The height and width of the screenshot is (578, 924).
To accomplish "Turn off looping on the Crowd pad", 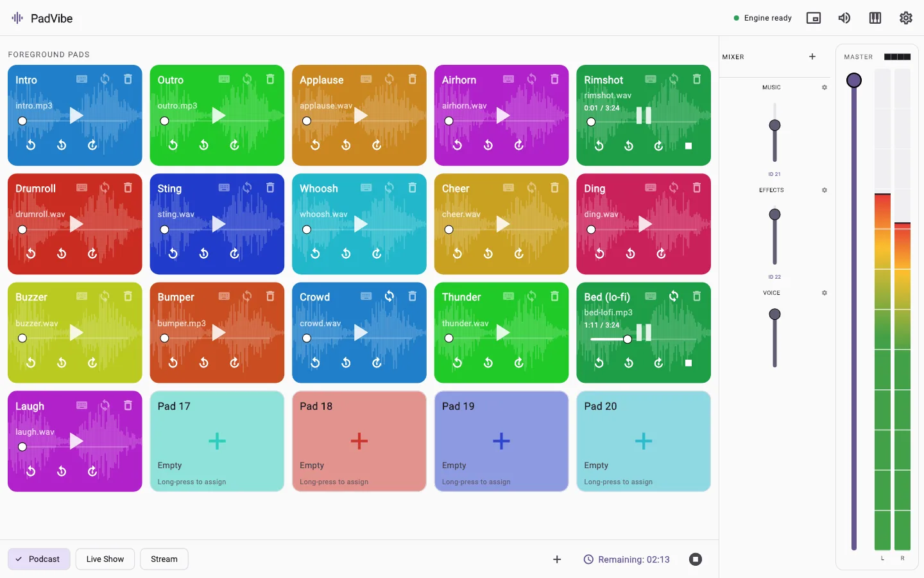I will coord(389,296).
